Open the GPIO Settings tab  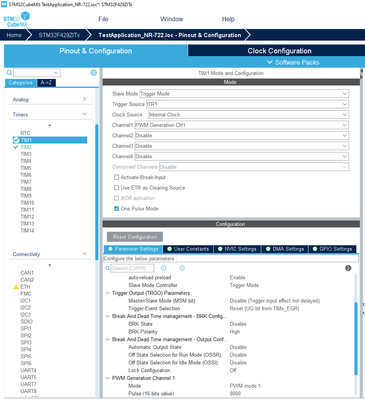coord(333,249)
